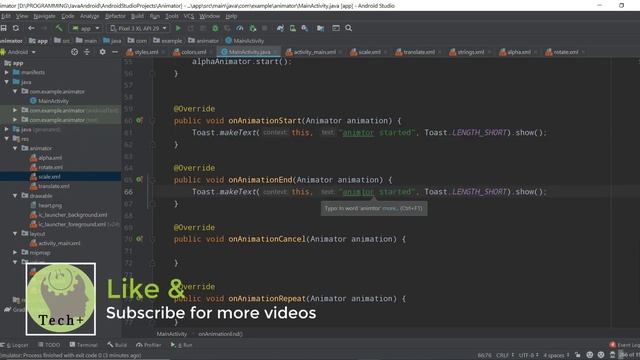Open the Run tool window button
The image size is (640, 360).
[182, 345]
